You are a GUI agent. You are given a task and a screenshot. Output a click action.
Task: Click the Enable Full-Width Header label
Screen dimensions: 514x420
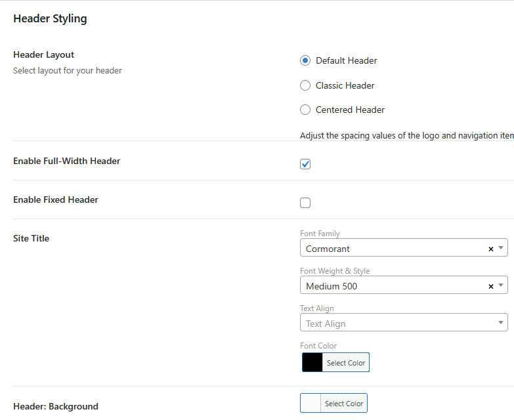click(66, 161)
